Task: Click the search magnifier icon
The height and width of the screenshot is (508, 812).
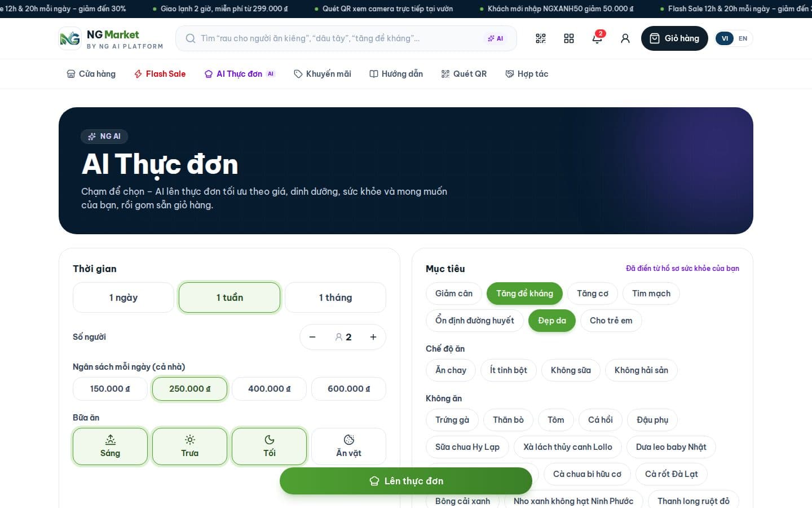Action: (x=191, y=38)
